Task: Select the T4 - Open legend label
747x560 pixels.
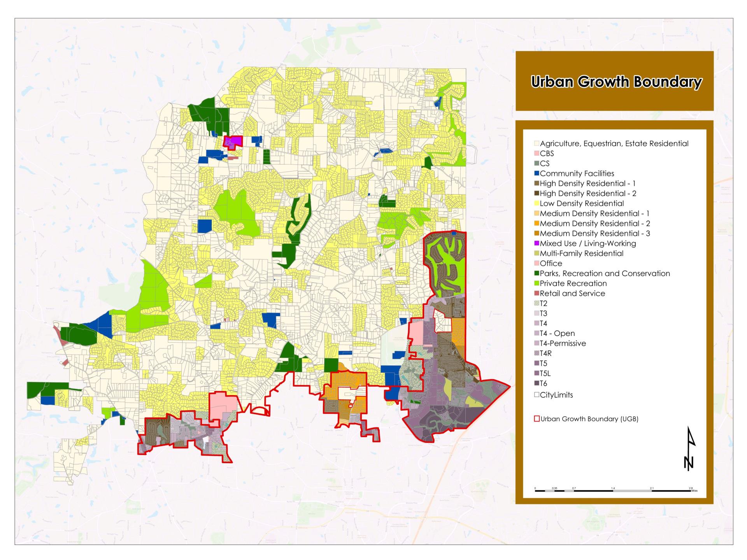Action: (557, 333)
